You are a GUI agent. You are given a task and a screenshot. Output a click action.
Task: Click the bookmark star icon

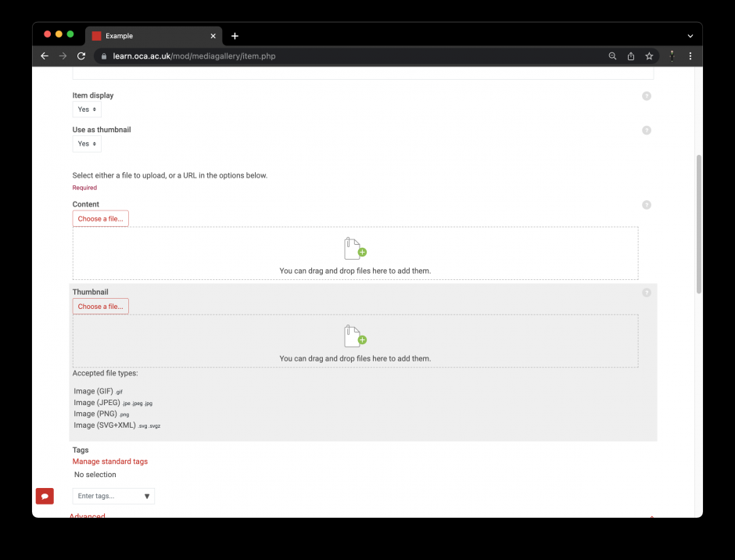pyautogui.click(x=649, y=56)
